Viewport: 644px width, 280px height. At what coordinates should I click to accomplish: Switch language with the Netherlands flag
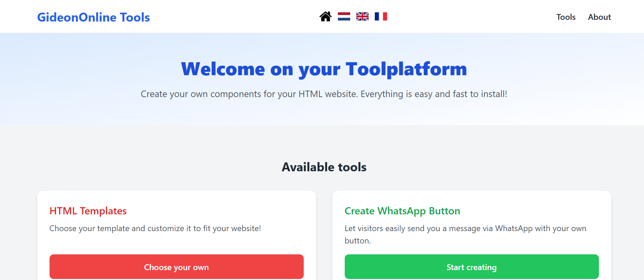pyautogui.click(x=344, y=16)
